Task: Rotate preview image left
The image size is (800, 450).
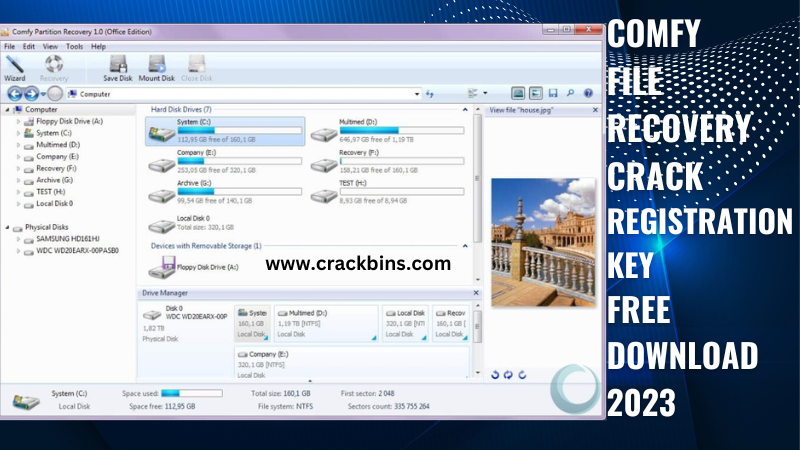Action: 495,375
